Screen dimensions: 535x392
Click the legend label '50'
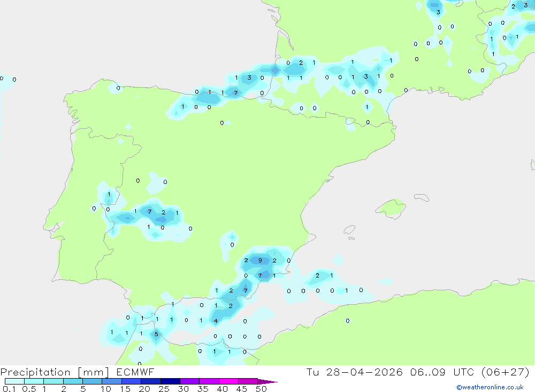[x=261, y=389]
